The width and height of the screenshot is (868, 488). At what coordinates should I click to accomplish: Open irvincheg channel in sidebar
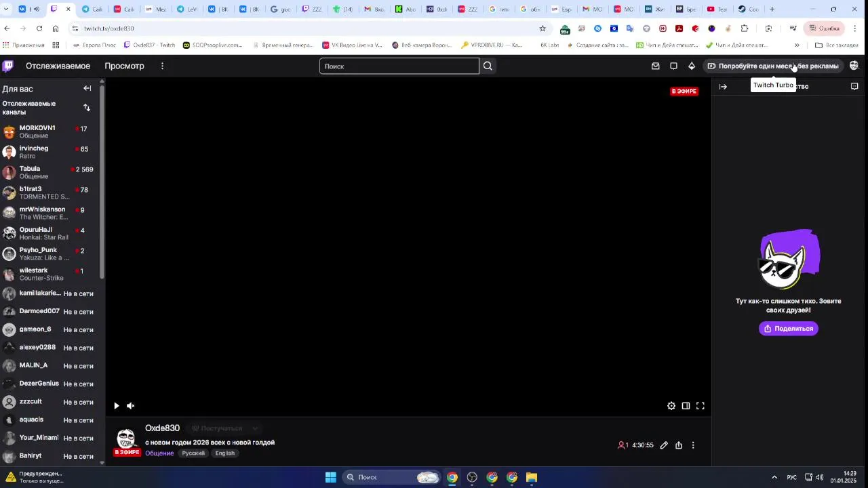pos(49,152)
